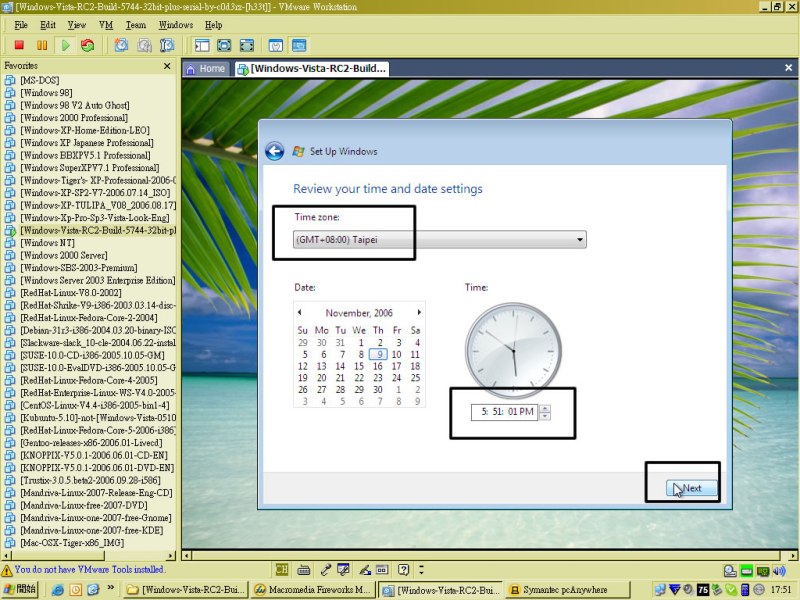Toggle the Favorites sidebar with the toolbar icon
Screen dimensions: 800x600
click(202, 45)
